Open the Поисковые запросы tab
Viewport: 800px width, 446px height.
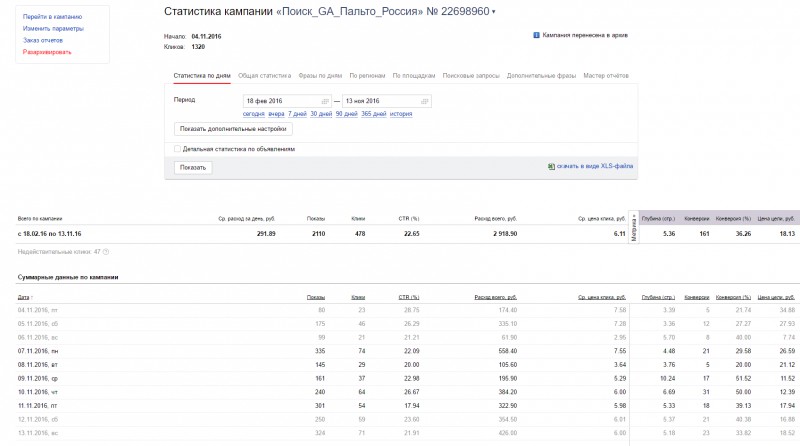pos(472,75)
